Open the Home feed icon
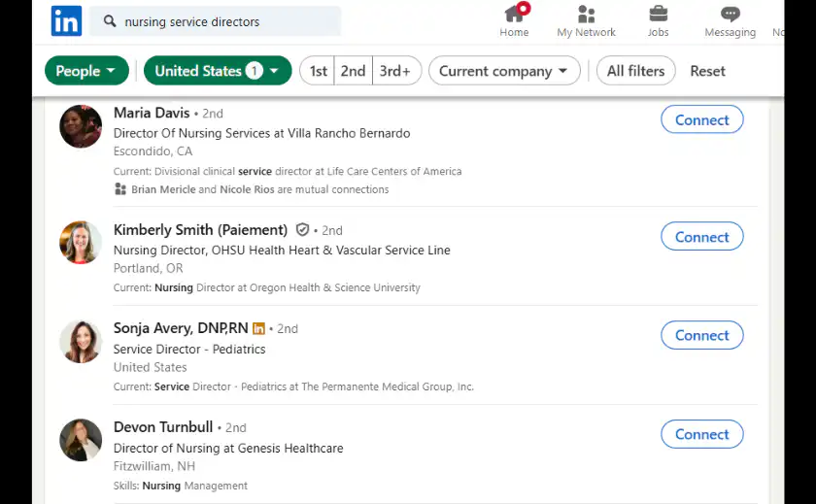Viewport: 816px width, 504px height. click(x=514, y=15)
